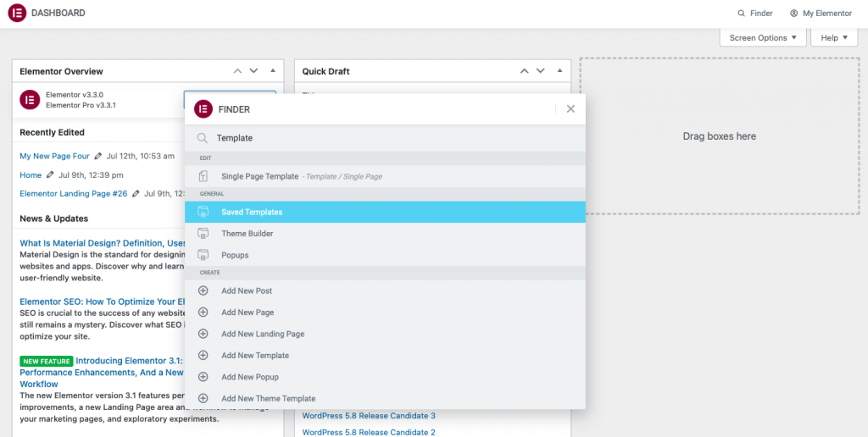Click the Finder search input containing Template

(385, 138)
